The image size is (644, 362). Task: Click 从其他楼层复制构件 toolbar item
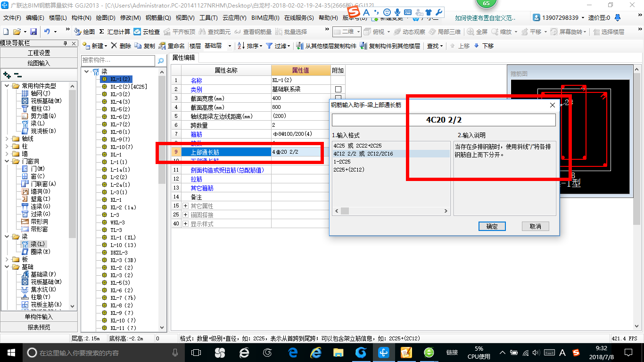326,46
